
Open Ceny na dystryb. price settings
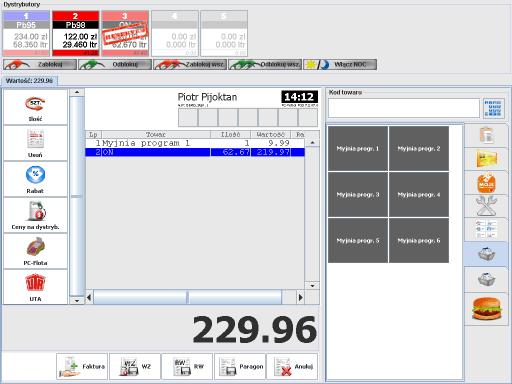click(x=35, y=215)
